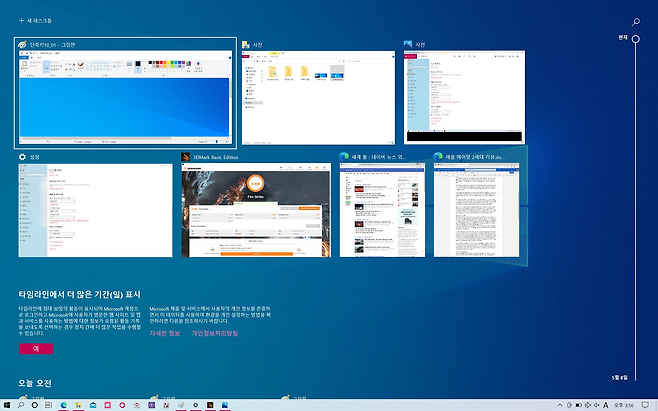The width and height of the screenshot is (658, 411).
Task: Click the Settings gear icon beside 설정 title
Action: [22, 157]
